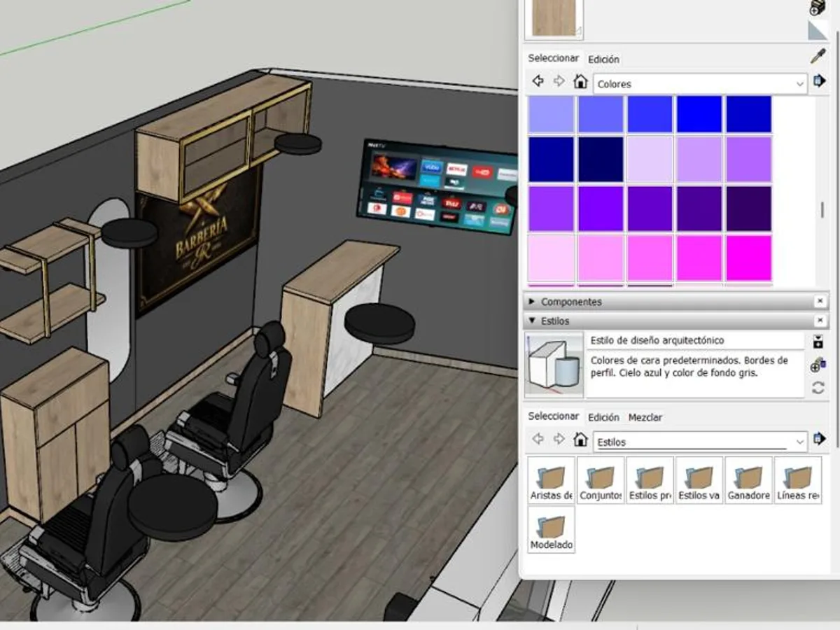Open the Estilos collection dropdown

coord(701,442)
